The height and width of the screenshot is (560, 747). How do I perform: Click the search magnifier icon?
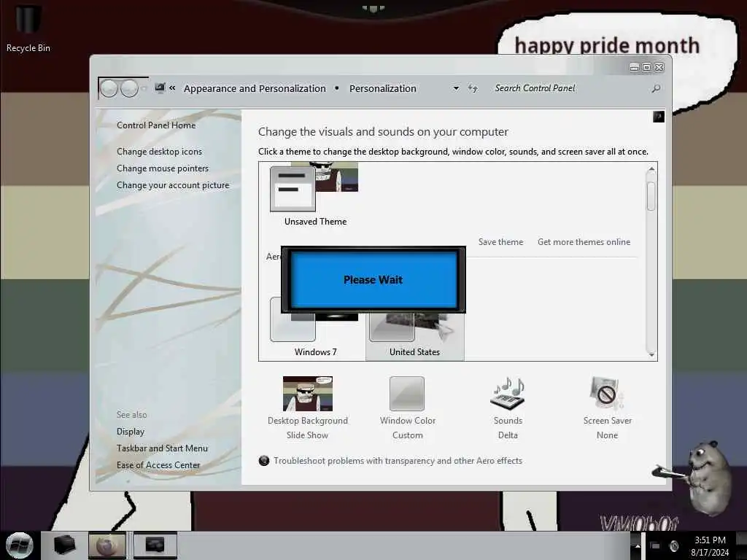click(x=656, y=88)
